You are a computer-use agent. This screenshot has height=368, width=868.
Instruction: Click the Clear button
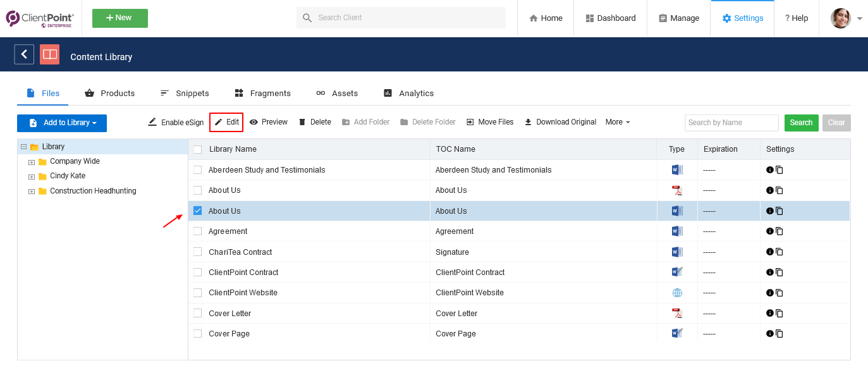[x=836, y=123]
